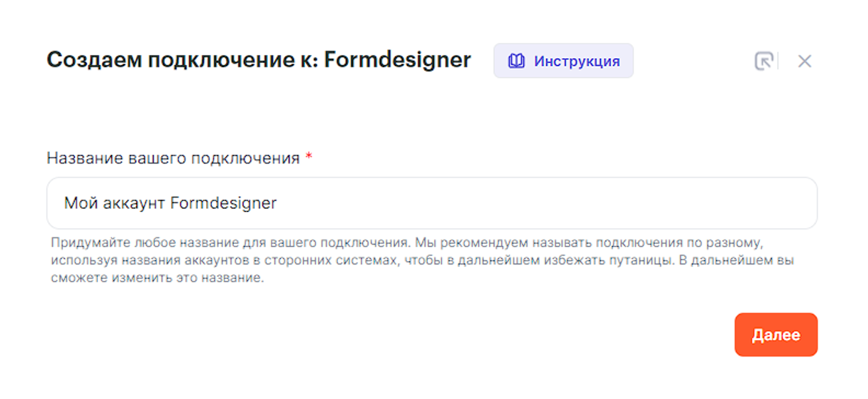Click the hint line 'сможете изменить это название'

(x=158, y=278)
